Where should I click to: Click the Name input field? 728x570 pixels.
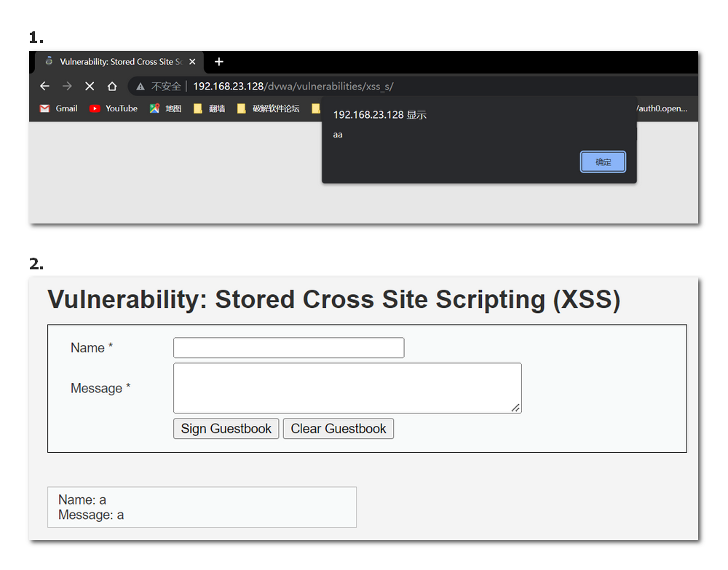[x=288, y=348]
